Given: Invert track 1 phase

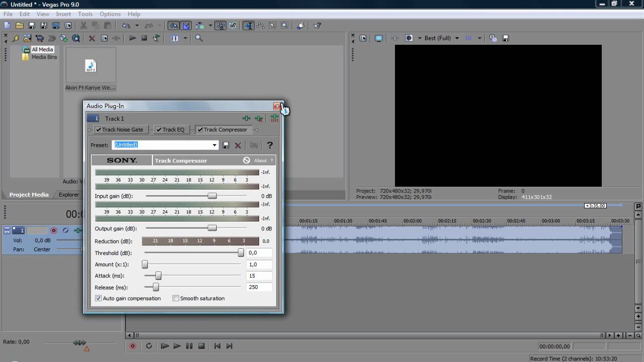Looking at the screenshot, I should tap(65, 230).
